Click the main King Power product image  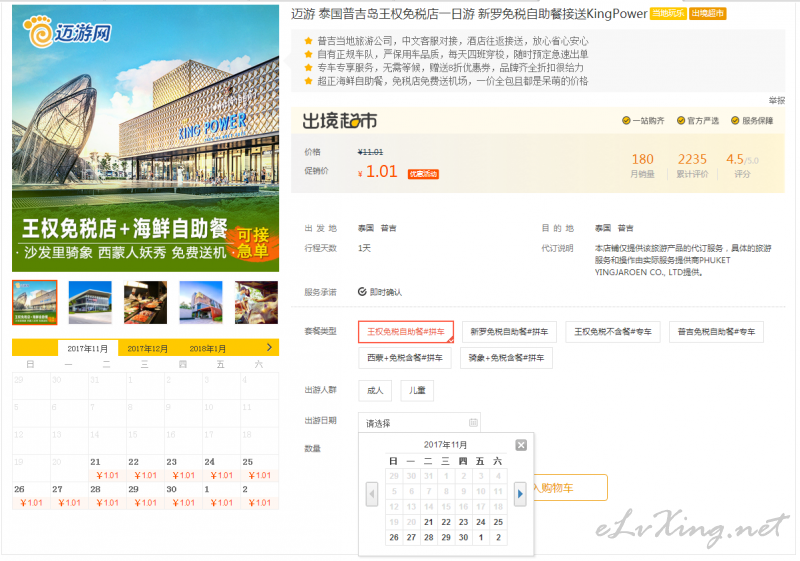coord(145,138)
